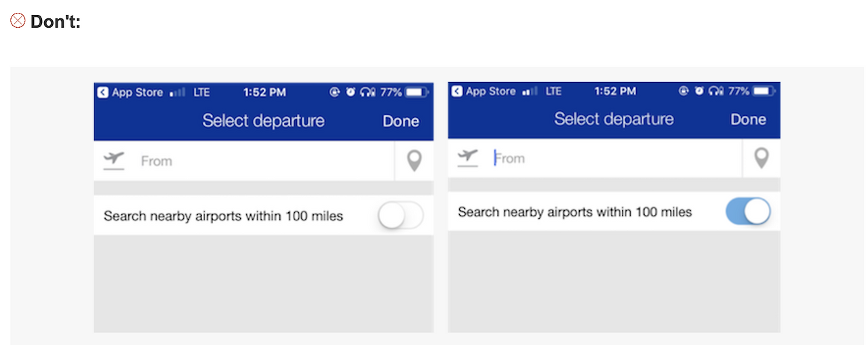Click the Select departure title on the left
The height and width of the screenshot is (345, 868).
pos(263,121)
